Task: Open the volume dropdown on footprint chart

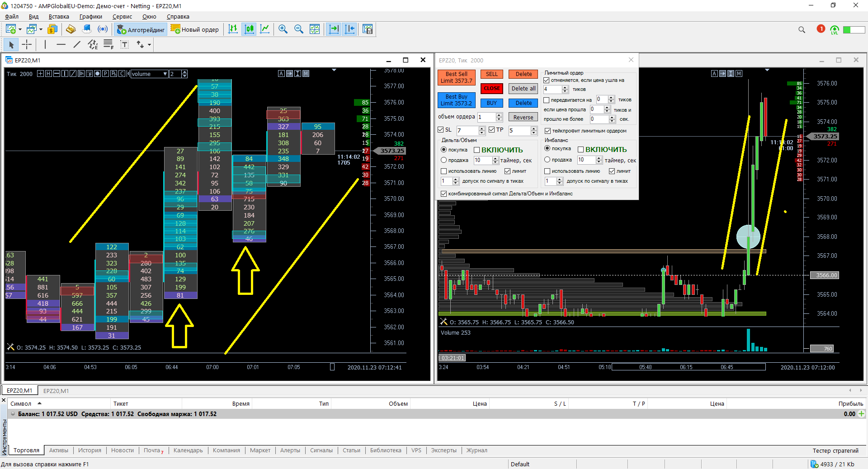Action: coord(149,74)
